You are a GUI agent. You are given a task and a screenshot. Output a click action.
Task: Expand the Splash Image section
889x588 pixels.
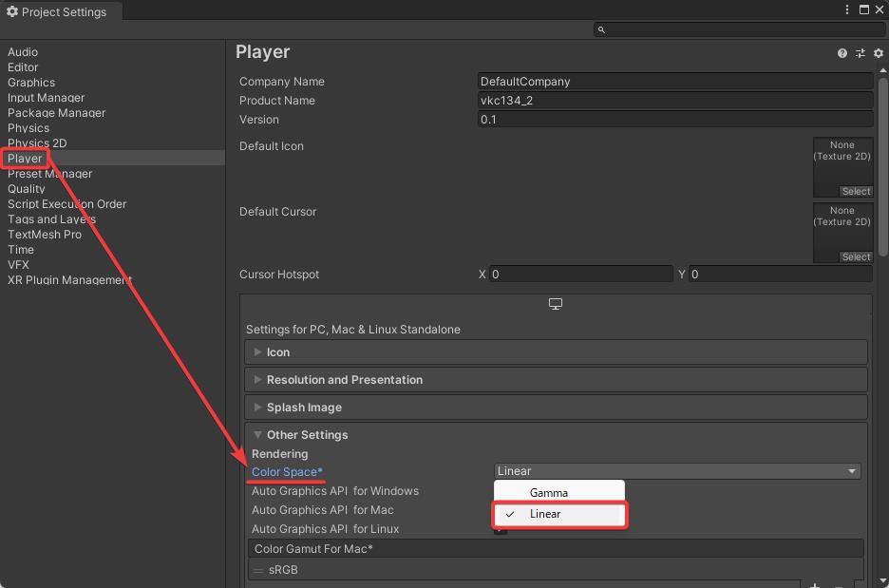click(x=304, y=408)
